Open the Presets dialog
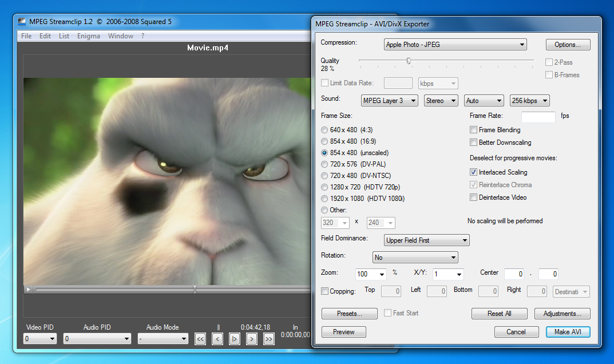Screen dimensions: 614x364 349,313
